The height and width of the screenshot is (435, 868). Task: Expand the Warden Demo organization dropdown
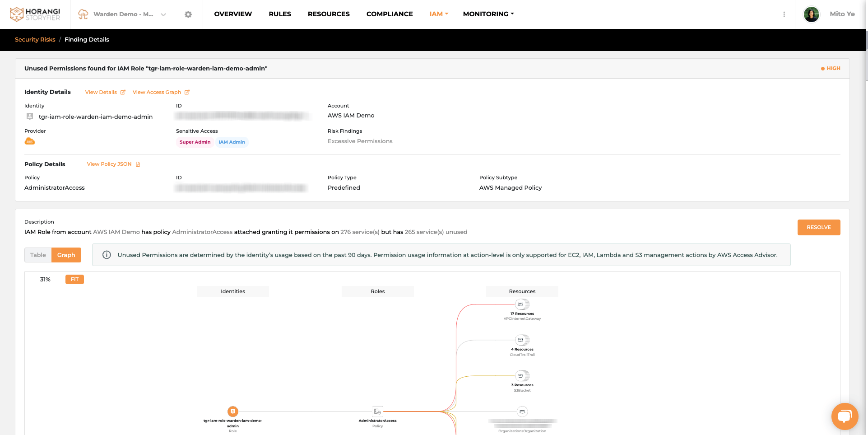[x=163, y=14]
